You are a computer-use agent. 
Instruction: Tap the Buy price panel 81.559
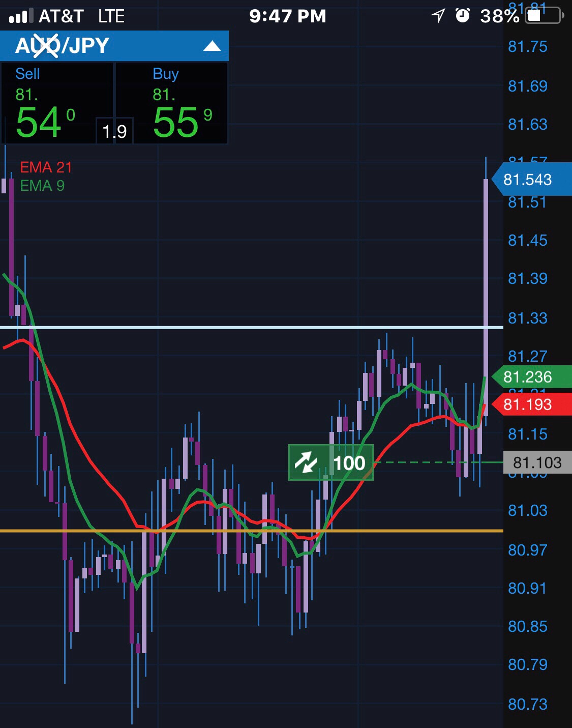(172, 103)
